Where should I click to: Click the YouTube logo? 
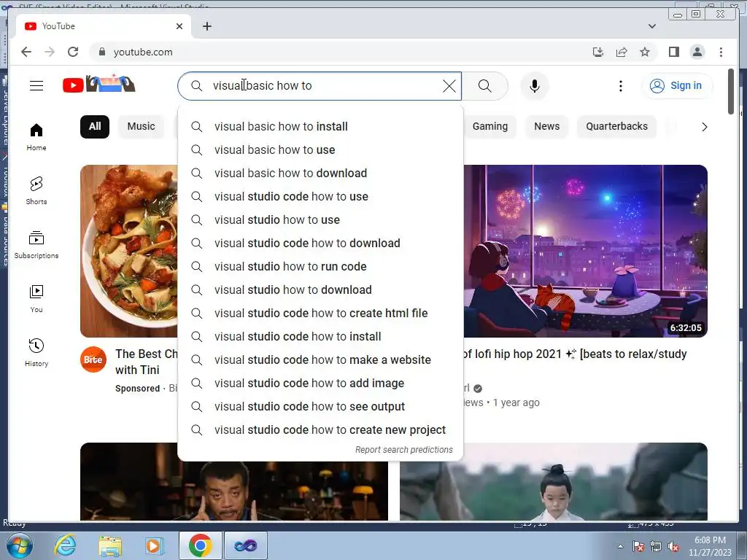tap(99, 85)
